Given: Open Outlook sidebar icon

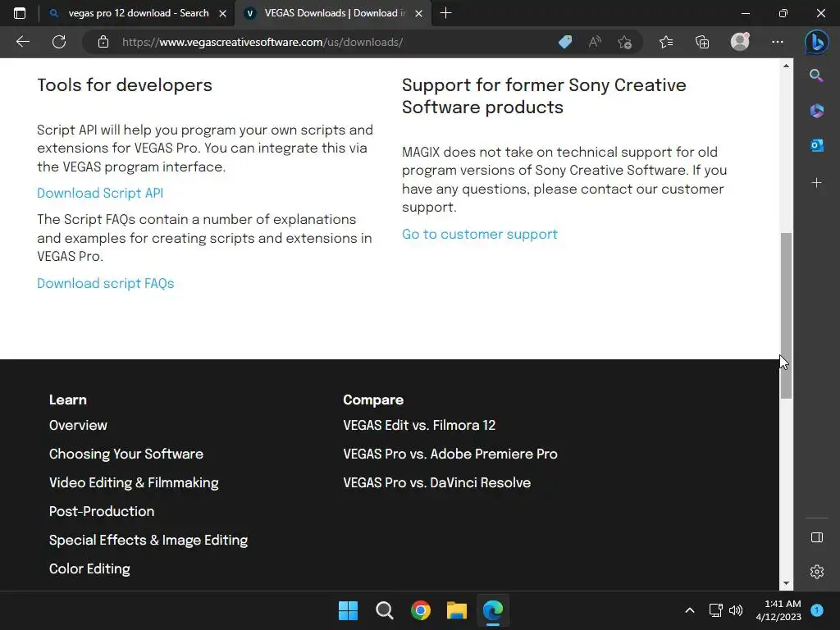Looking at the screenshot, I should click(816, 145).
